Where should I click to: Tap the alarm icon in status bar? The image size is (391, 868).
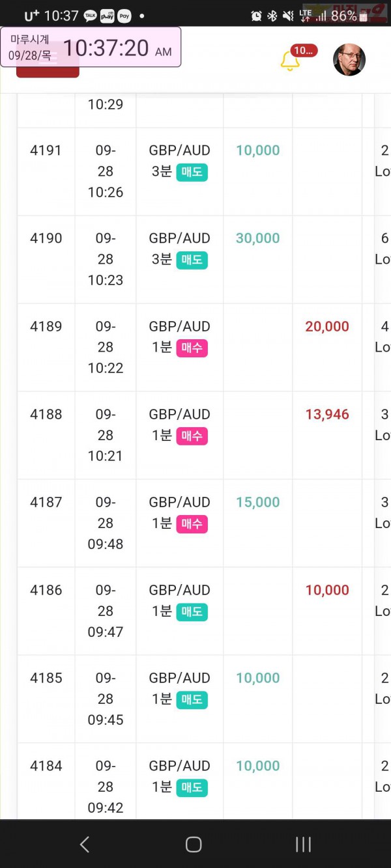pos(256,16)
